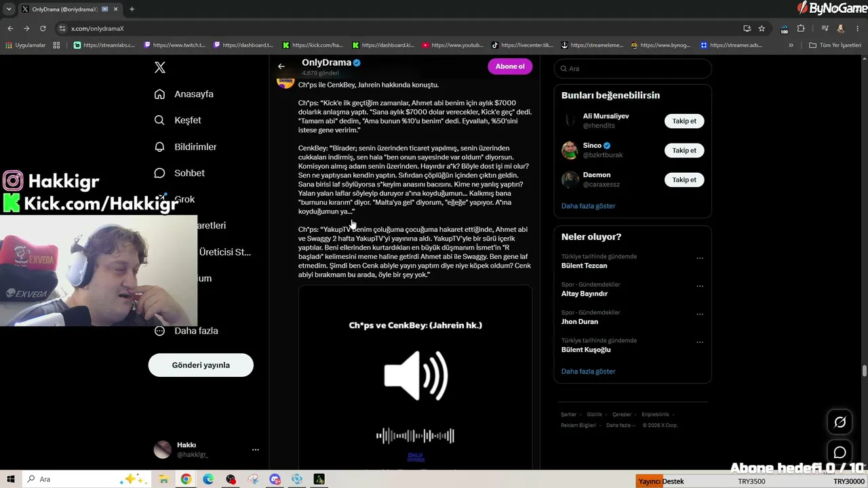Click the X logo in the sidebar
Image resolution: width=868 pixels, height=488 pixels.
[160, 67]
